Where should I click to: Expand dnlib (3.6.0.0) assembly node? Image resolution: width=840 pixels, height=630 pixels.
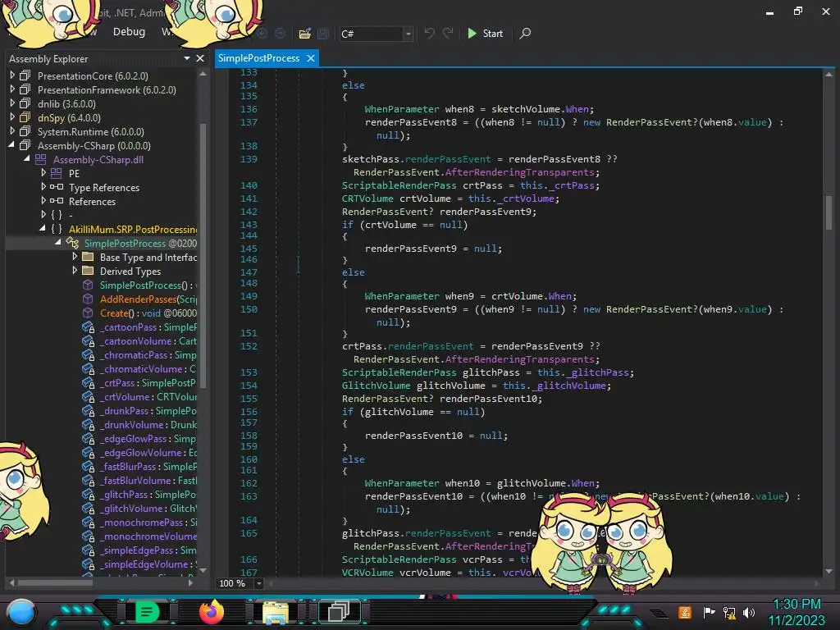pyautogui.click(x=12, y=103)
